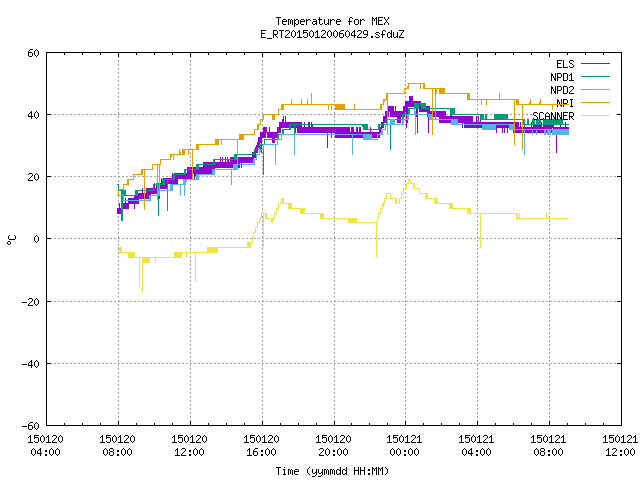The width and height of the screenshot is (640, 480).
Task: Click the x-axis label '150121 08:00'
Action: 549,446
